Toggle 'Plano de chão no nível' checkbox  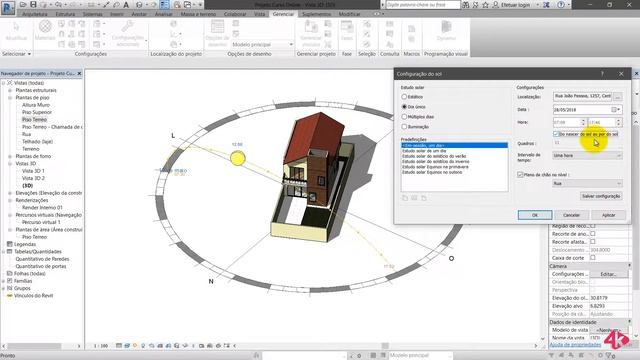tap(520, 174)
